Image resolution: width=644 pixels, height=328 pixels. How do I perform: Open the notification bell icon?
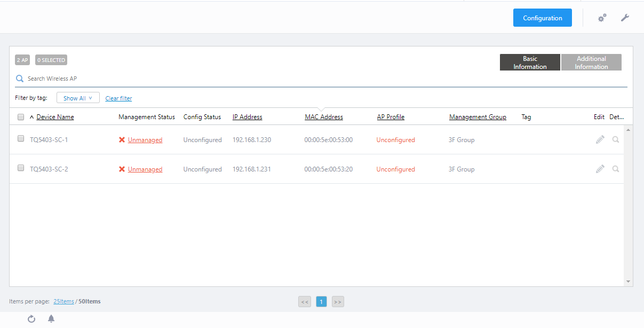point(51,319)
